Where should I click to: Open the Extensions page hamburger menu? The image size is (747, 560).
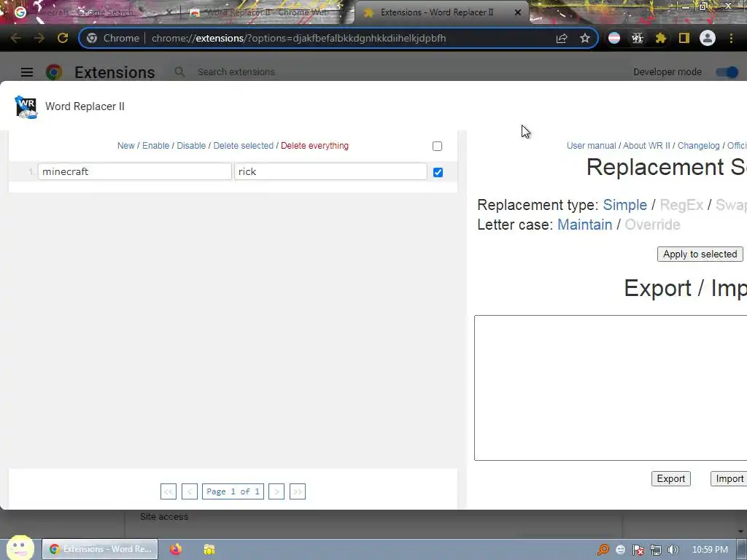(27, 72)
